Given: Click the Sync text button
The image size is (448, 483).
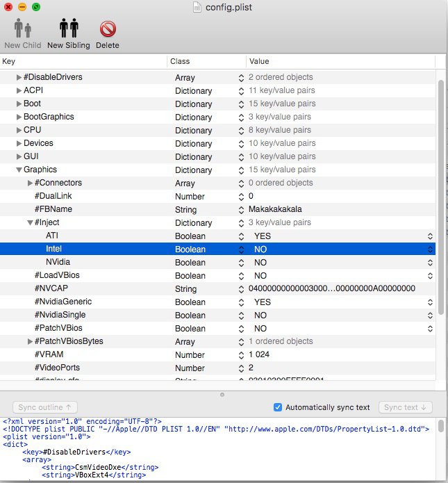Looking at the screenshot, I should pos(405,407).
